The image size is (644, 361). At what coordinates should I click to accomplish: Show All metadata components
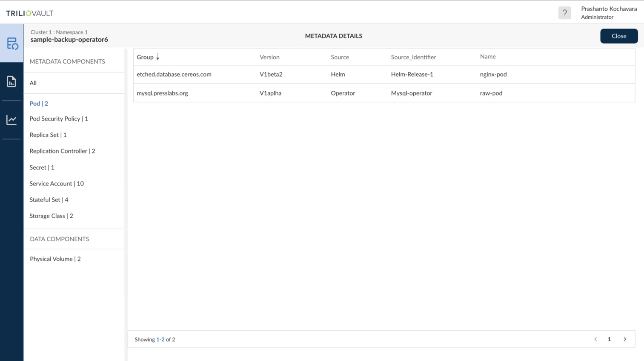coord(33,83)
